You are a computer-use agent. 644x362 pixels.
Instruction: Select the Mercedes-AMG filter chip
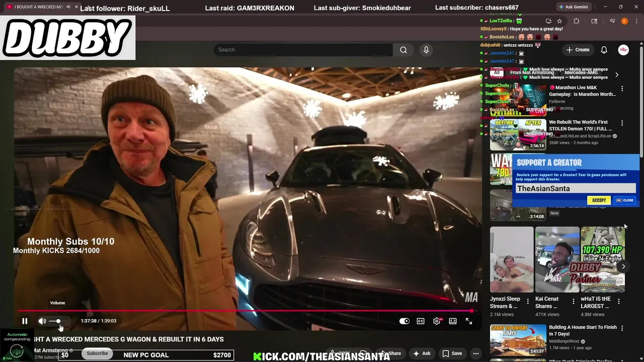tap(581, 73)
